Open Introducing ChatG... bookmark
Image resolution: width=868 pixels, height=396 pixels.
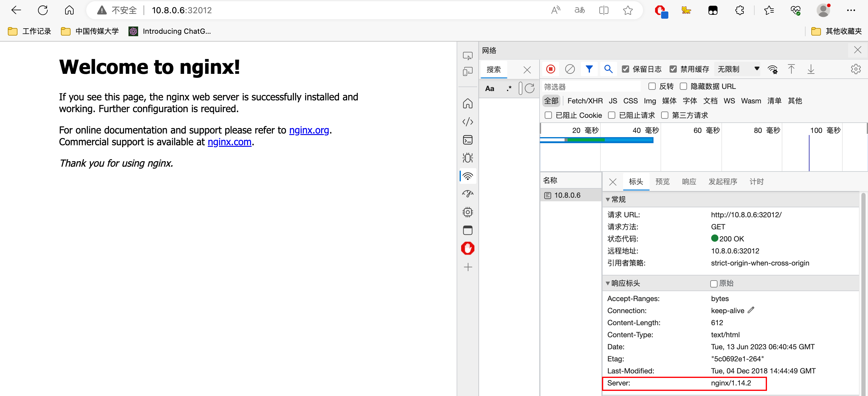click(170, 31)
